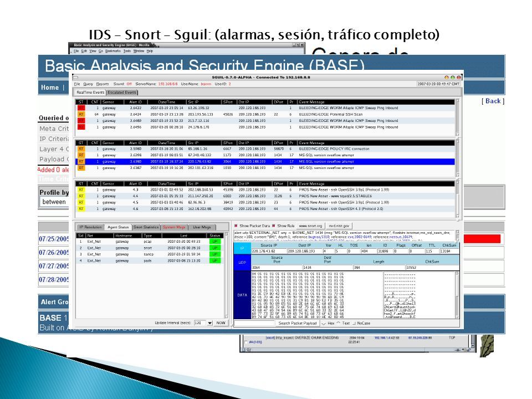The width and height of the screenshot is (532, 399).
Task: Open the 07/27/2005 link in BASE window
Action: click(x=54, y=266)
